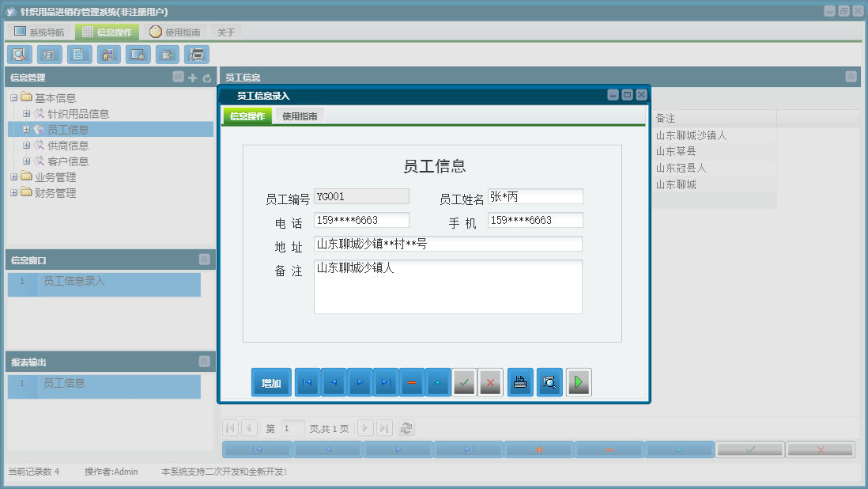Collapse the 信息窗口 panel

coord(204,260)
